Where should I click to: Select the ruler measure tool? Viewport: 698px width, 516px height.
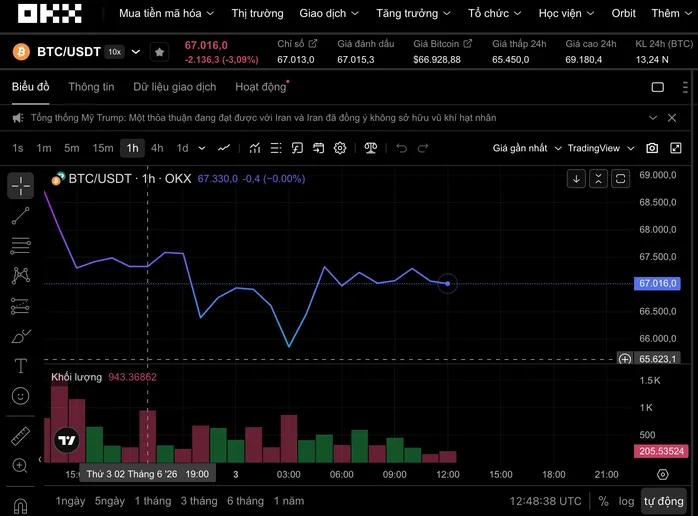pos(20,436)
